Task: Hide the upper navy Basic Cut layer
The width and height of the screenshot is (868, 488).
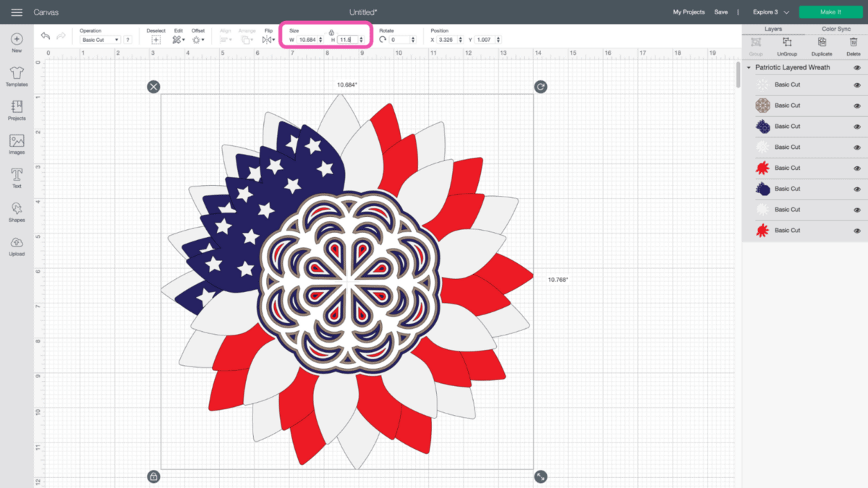Action: 857,127
